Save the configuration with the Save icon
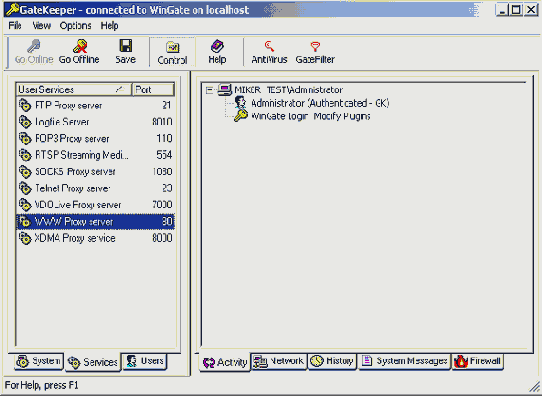 (x=125, y=46)
